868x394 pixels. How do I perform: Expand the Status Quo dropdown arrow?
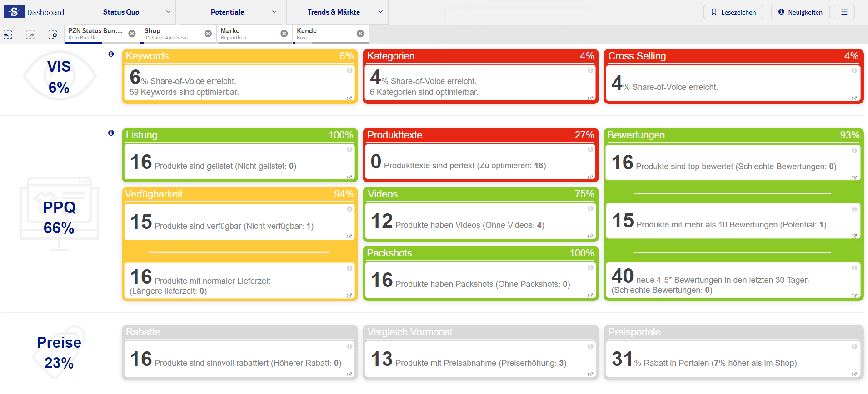point(168,12)
